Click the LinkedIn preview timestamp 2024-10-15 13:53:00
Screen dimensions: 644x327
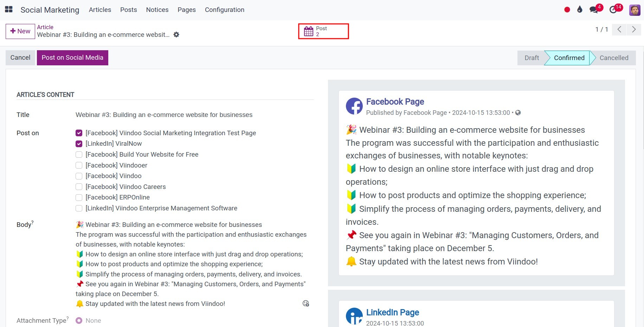point(395,323)
